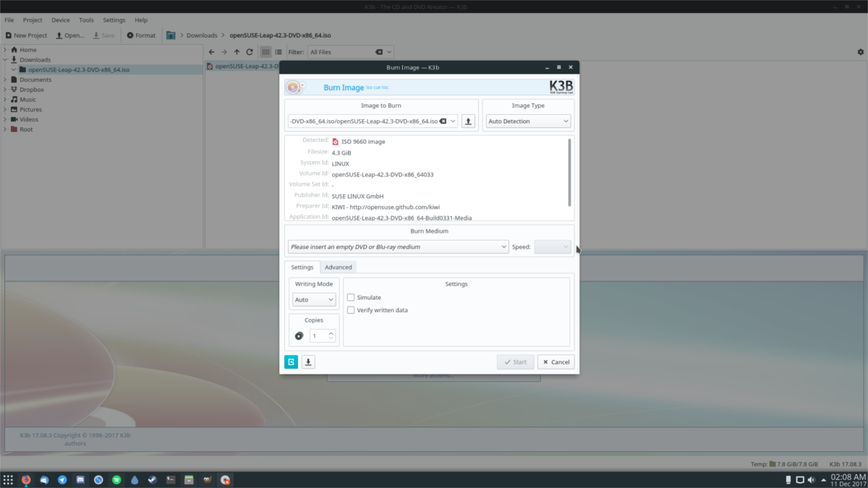Viewport: 868px width, 488px height.
Task: Click the folder icon in the breadcrumb bar
Action: pyautogui.click(x=171, y=35)
